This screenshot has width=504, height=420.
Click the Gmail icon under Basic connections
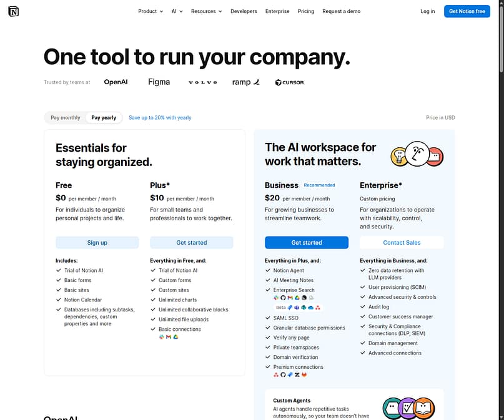pos(169,337)
